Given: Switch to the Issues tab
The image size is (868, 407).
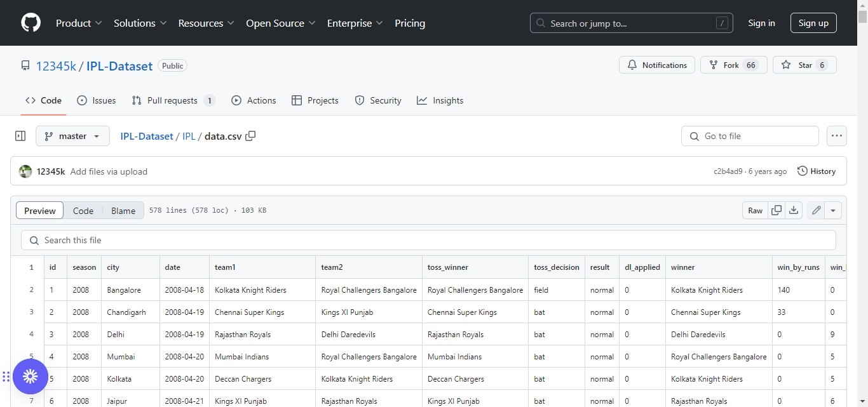Looking at the screenshot, I should (x=97, y=100).
